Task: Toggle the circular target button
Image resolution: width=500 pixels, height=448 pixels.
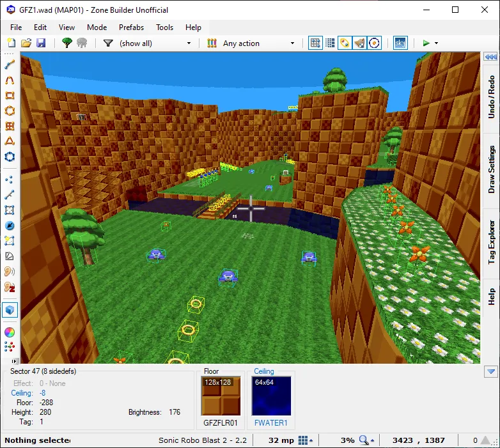Action: (x=375, y=43)
